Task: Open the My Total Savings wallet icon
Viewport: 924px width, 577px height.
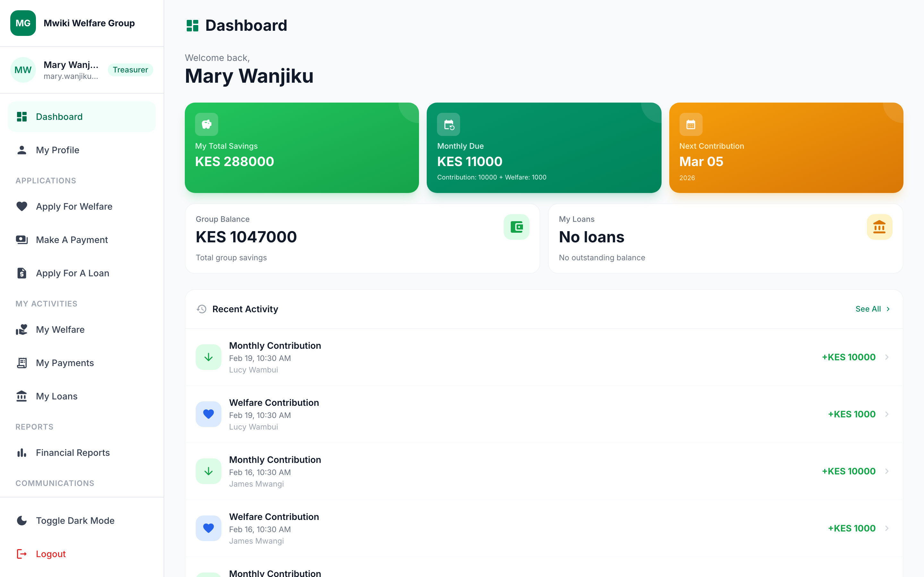Action: 207,124
